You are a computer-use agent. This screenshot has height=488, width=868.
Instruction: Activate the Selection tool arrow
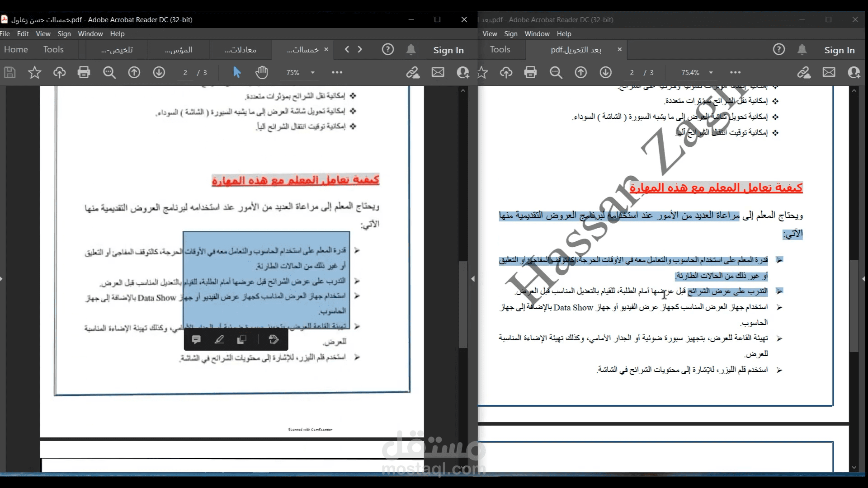point(237,72)
